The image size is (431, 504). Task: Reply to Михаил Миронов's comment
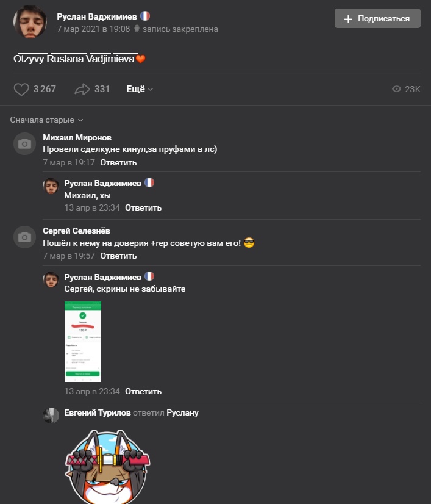coord(118,163)
